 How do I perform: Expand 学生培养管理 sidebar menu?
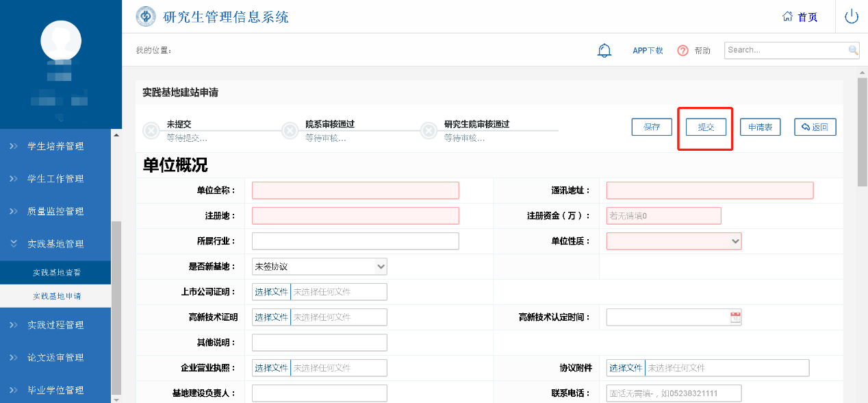click(x=55, y=146)
